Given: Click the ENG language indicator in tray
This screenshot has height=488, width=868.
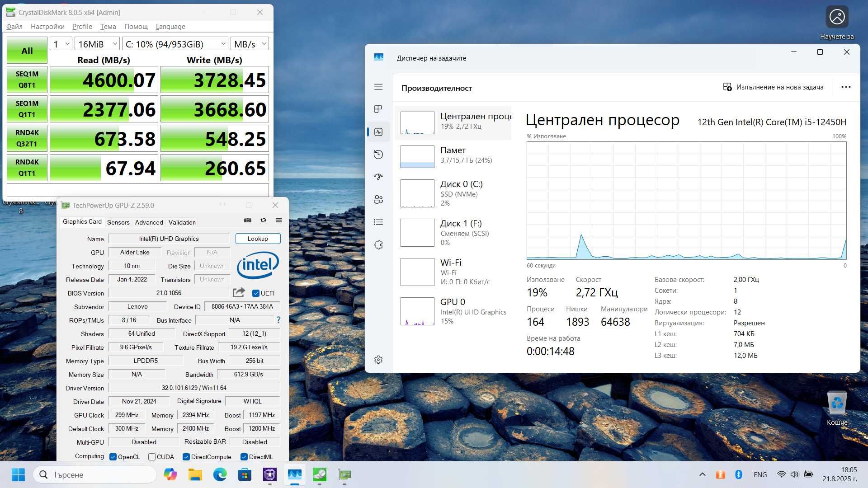Looking at the screenshot, I should click(x=760, y=474).
